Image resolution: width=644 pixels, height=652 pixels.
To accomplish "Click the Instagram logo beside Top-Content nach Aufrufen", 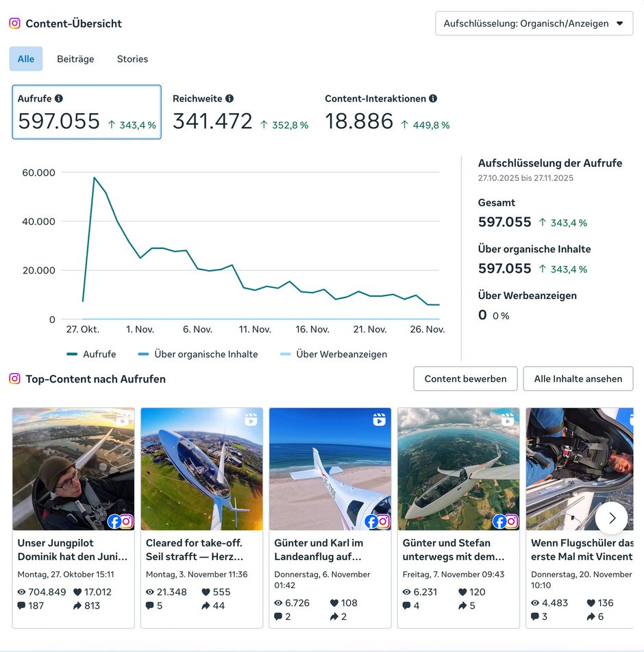I will pos(14,378).
